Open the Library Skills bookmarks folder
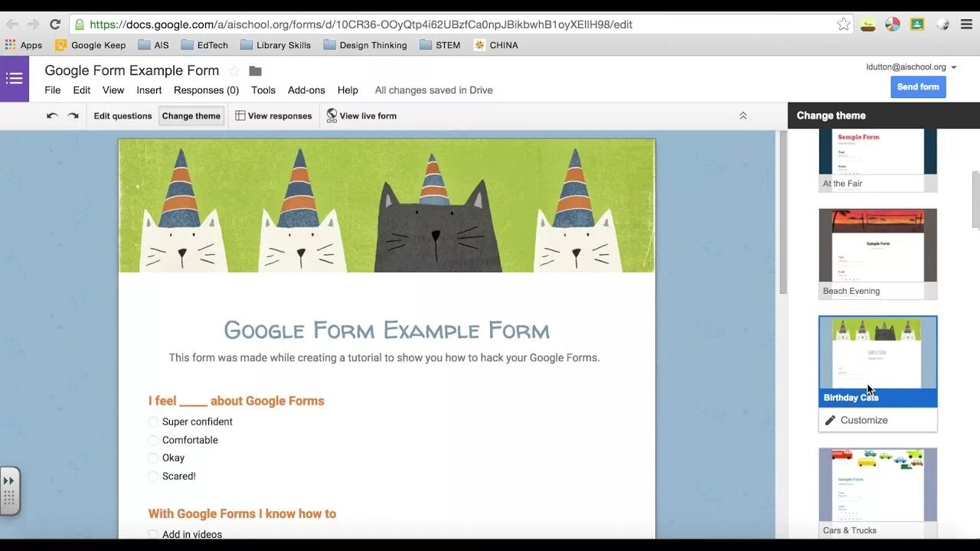980x551 pixels. [276, 45]
